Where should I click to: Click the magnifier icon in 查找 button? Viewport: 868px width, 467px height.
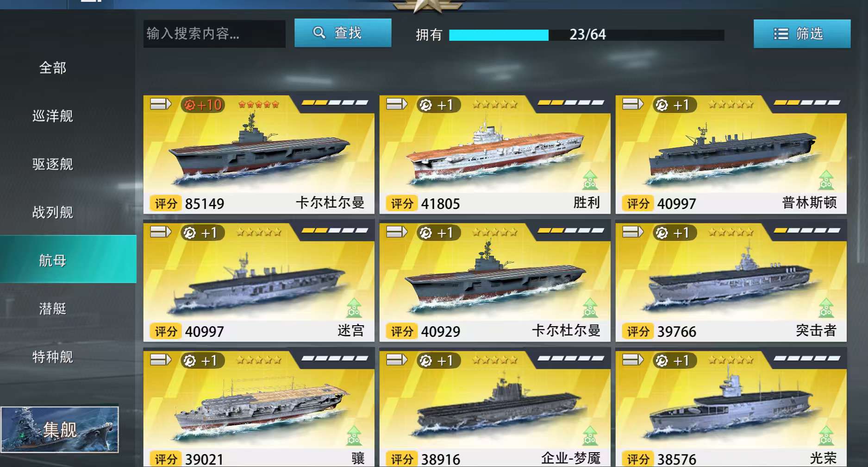click(319, 33)
